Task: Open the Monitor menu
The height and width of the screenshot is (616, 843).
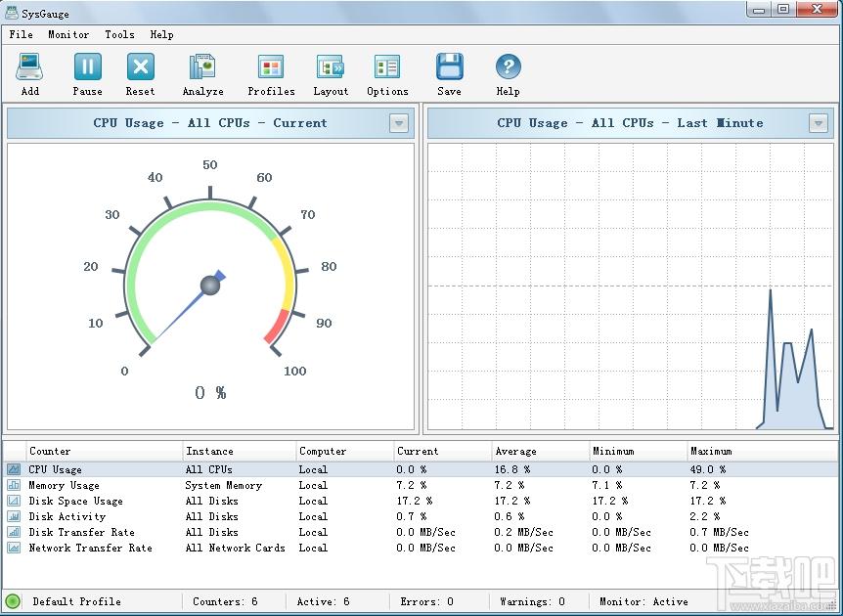Action: (x=68, y=34)
